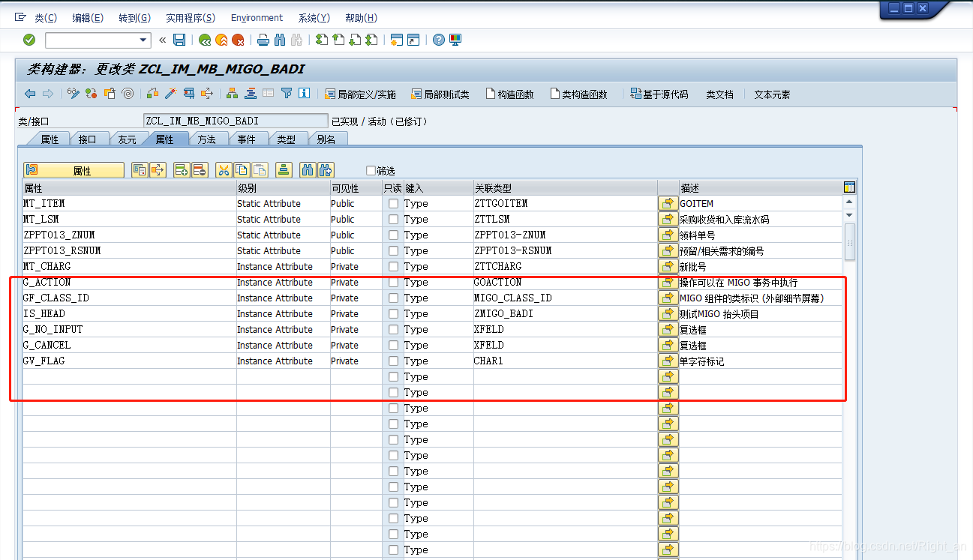Click insert row icon with green plus
This screenshot has width=973, height=560.
click(x=182, y=170)
